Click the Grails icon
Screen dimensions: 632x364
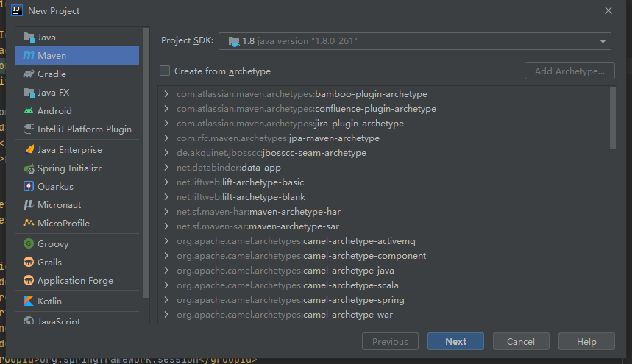[x=29, y=262]
